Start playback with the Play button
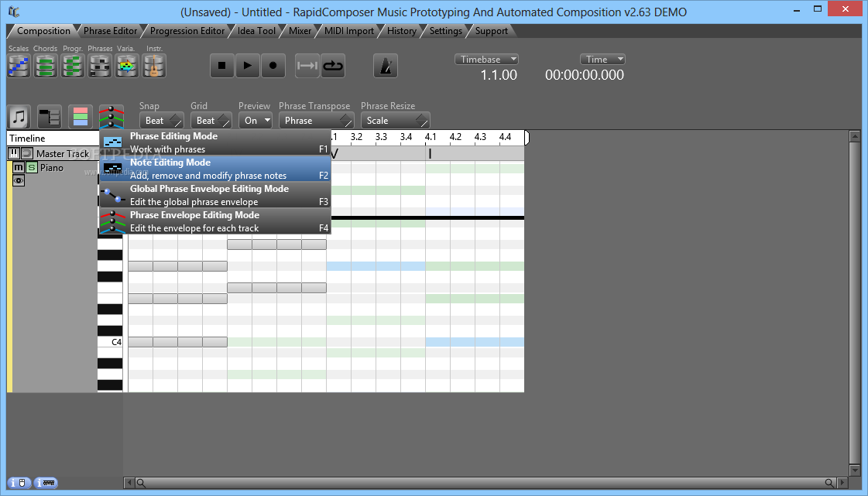 coord(248,66)
